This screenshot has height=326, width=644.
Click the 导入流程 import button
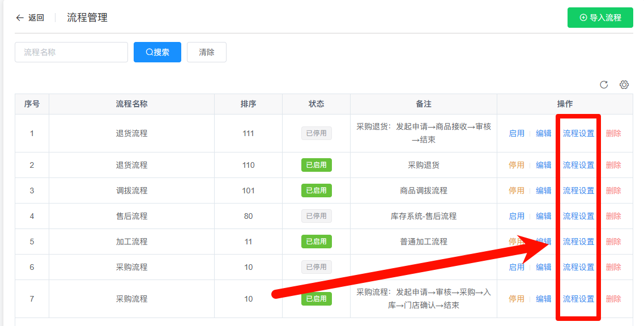tap(600, 18)
